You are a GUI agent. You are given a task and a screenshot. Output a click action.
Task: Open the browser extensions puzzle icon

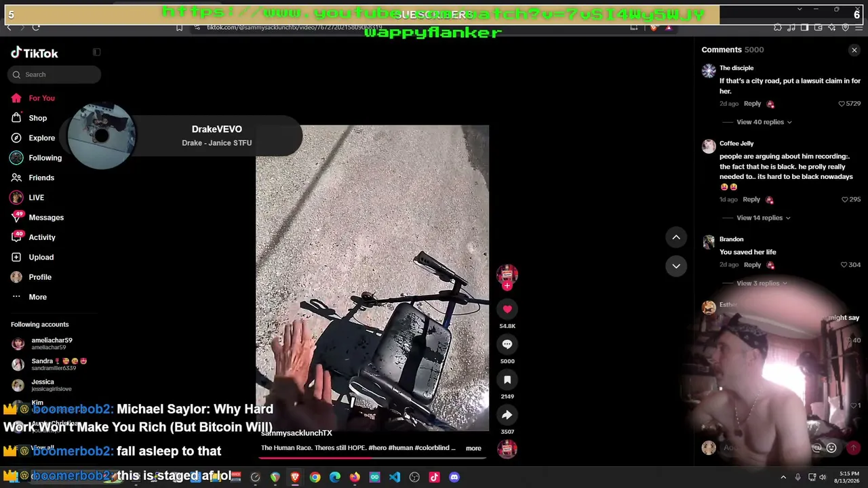pos(778,27)
